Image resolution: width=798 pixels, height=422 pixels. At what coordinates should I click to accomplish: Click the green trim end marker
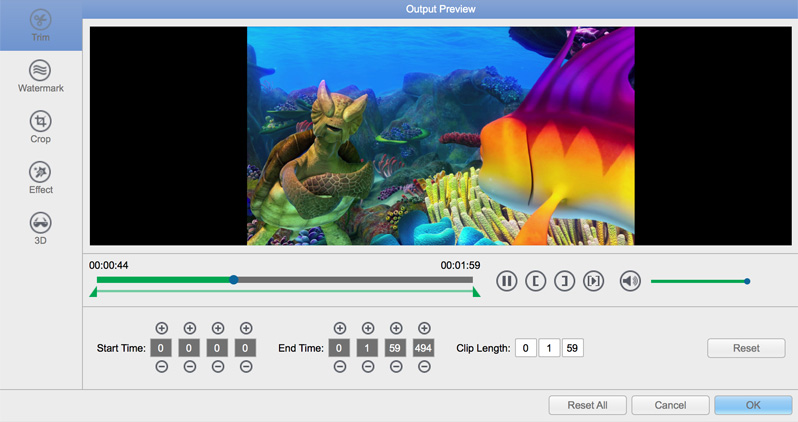(477, 293)
